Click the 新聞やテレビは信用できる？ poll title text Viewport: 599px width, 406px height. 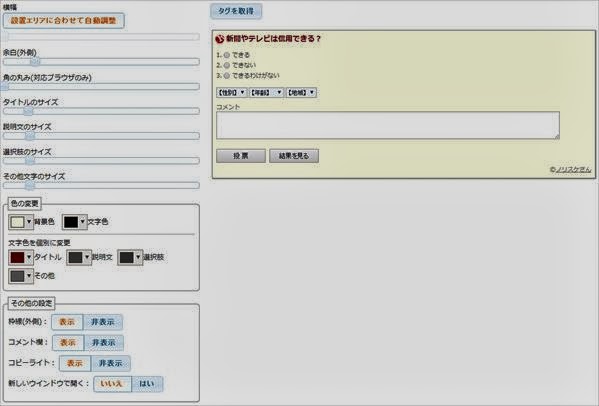(274, 39)
